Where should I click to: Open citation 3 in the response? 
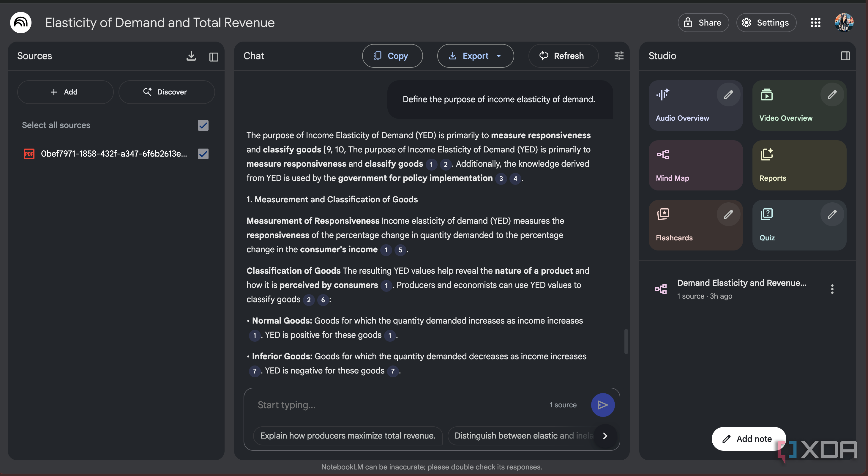501,179
